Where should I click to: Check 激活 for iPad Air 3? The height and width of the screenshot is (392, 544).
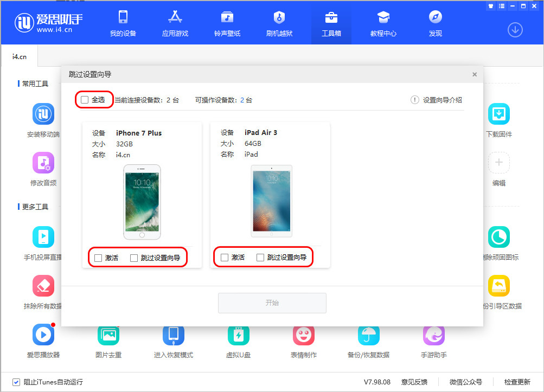click(225, 258)
